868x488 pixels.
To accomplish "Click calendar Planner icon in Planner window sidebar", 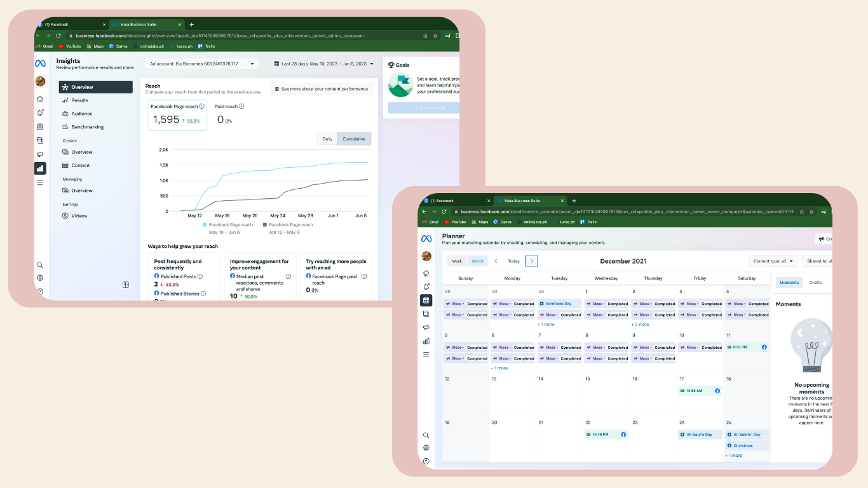I will point(426,300).
